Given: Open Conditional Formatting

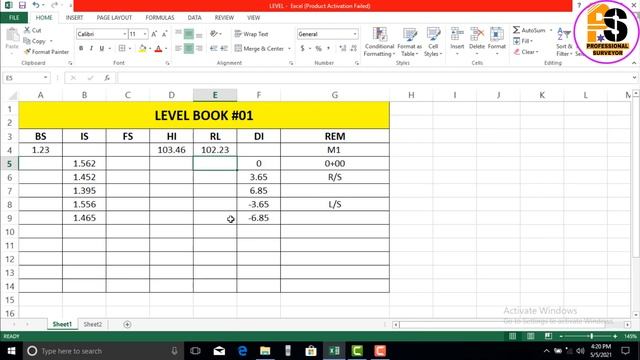Looking at the screenshot, I should tap(379, 42).
